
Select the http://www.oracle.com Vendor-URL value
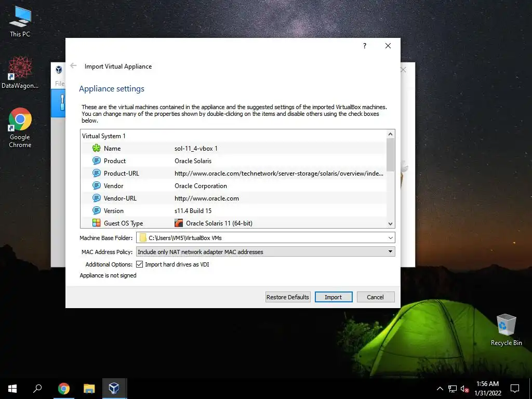[207, 198]
